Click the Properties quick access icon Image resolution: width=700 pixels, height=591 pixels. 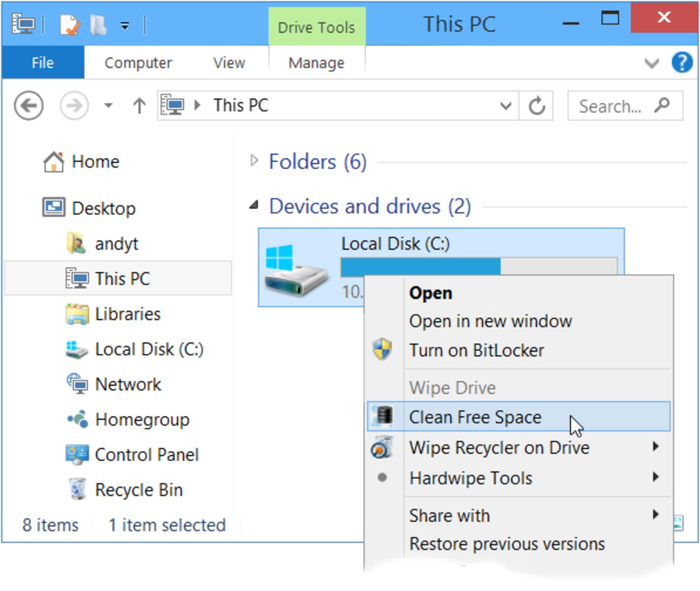pyautogui.click(x=70, y=25)
